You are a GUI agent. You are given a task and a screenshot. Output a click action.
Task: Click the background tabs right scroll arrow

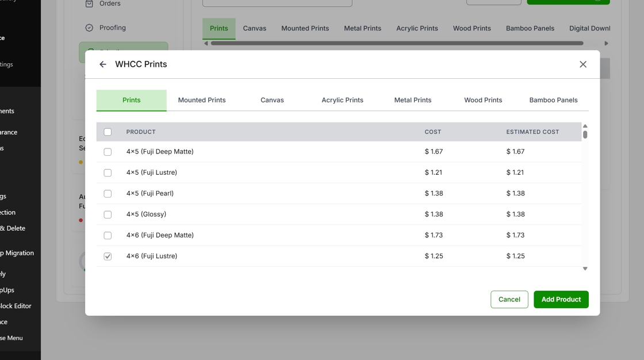[x=606, y=43]
